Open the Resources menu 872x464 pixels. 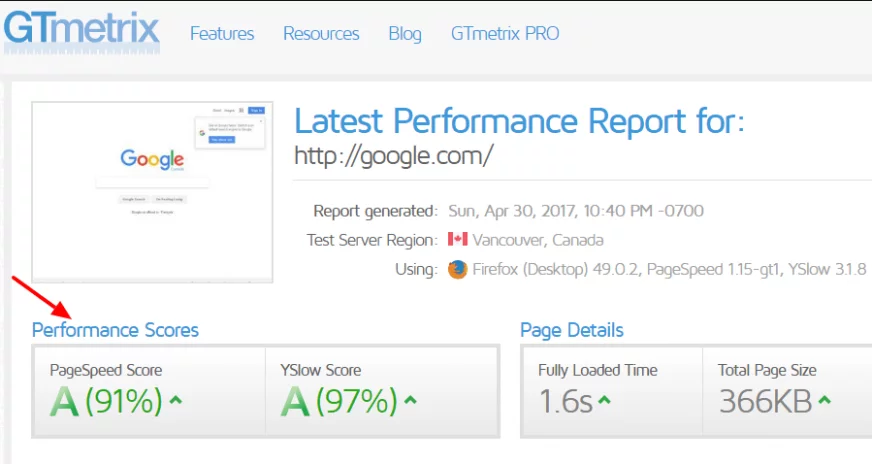pos(321,33)
